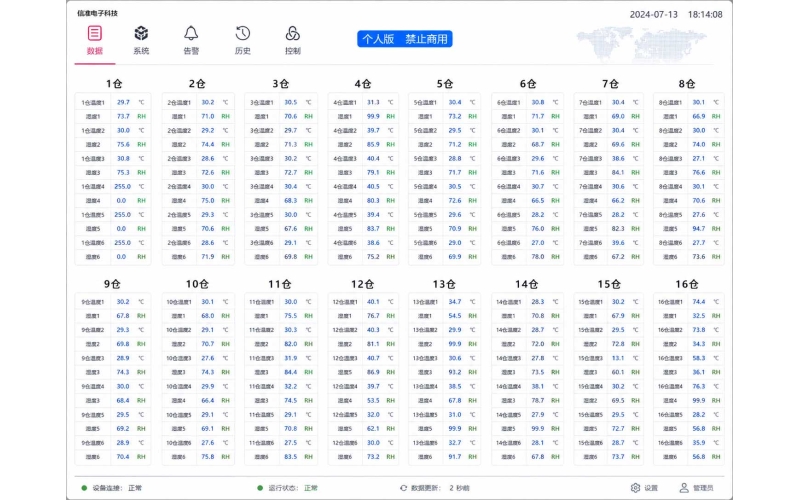800x500 pixels.
Task: Click the 数据更新 refresh icon
Action: coord(404,488)
